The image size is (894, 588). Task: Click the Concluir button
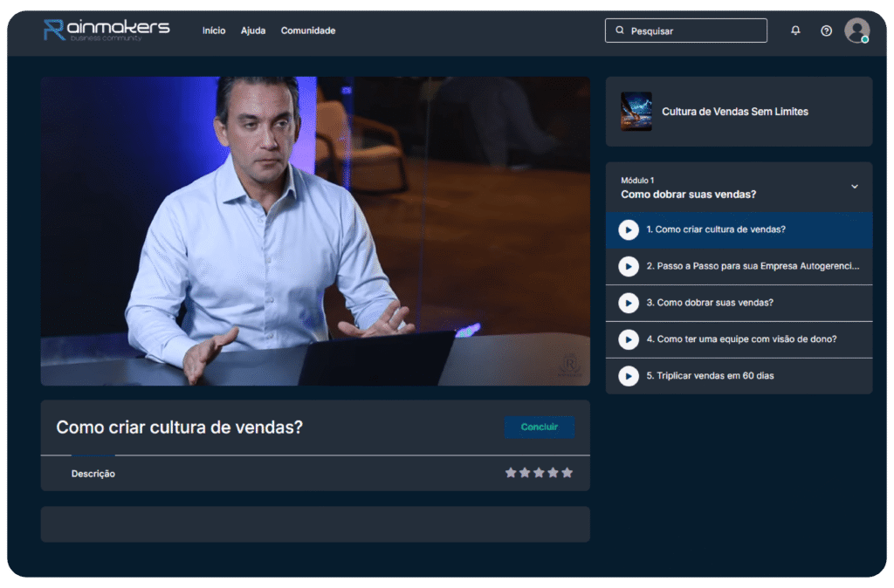(x=539, y=427)
